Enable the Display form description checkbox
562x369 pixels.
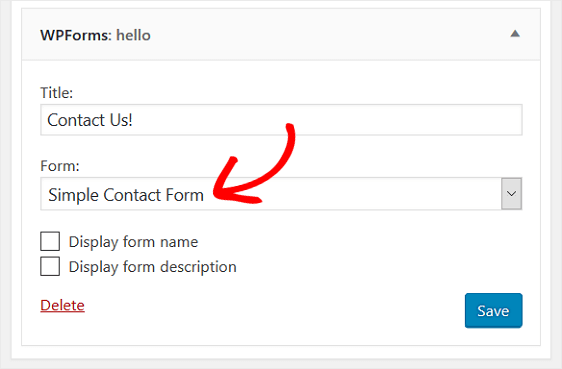point(50,266)
